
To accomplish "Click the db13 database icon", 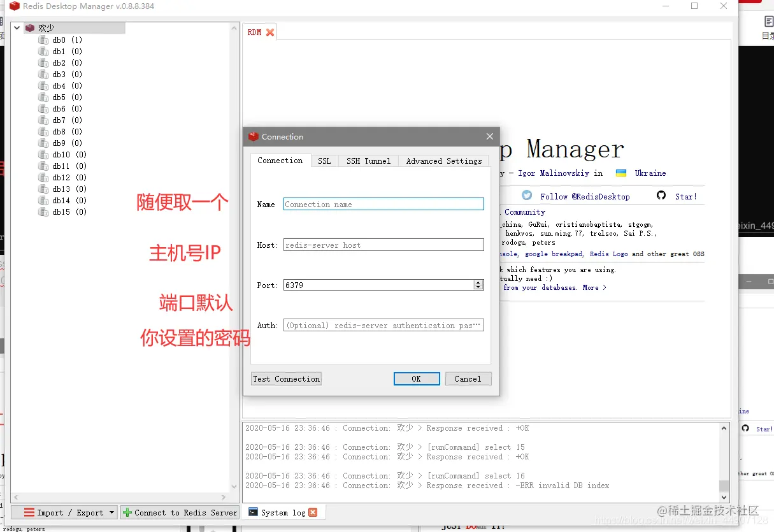I will point(43,189).
